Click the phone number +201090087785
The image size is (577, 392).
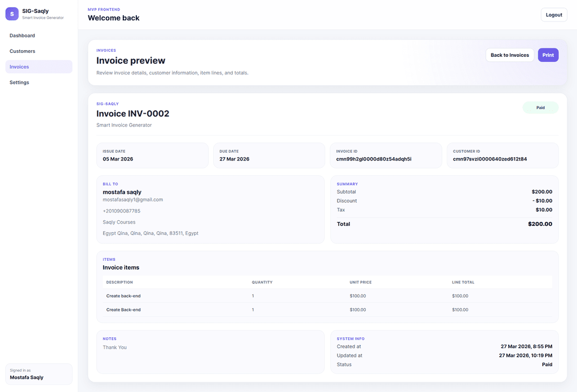pyautogui.click(x=121, y=211)
